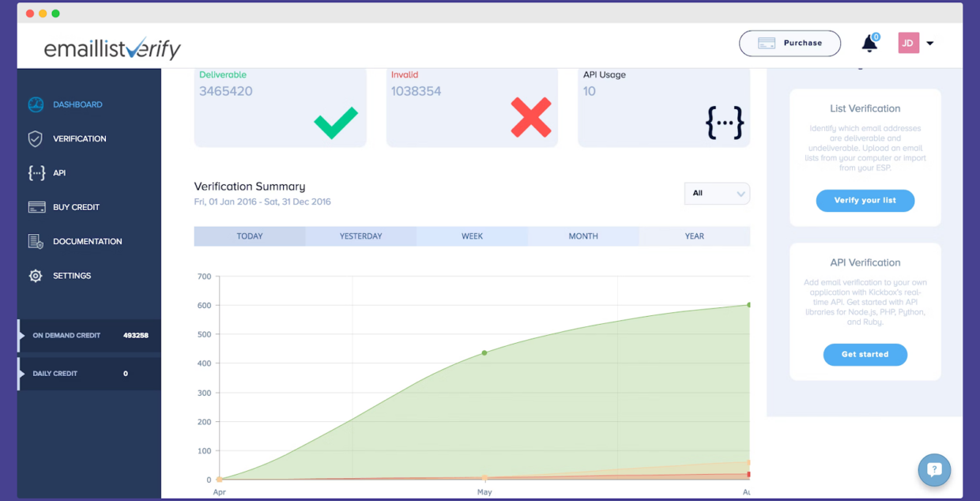Open the DOCUMENTATION menu item
Viewport: 980px width, 501px height.
pyautogui.click(x=88, y=241)
